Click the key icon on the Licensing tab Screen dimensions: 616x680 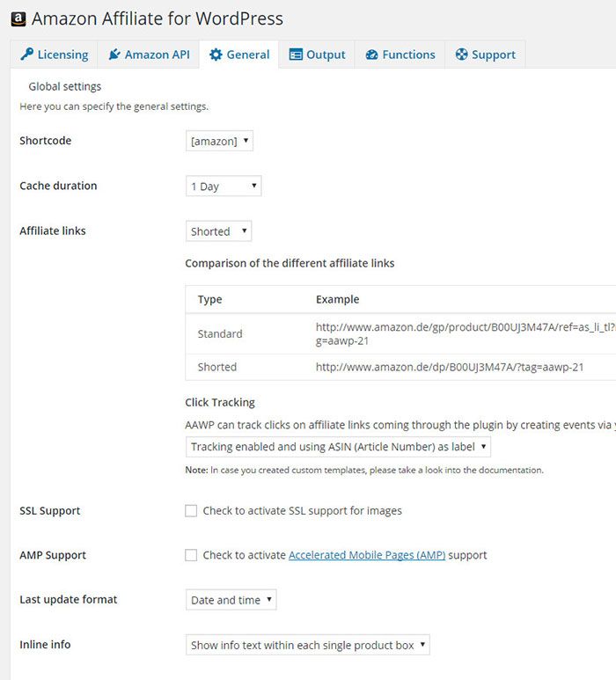coord(27,55)
